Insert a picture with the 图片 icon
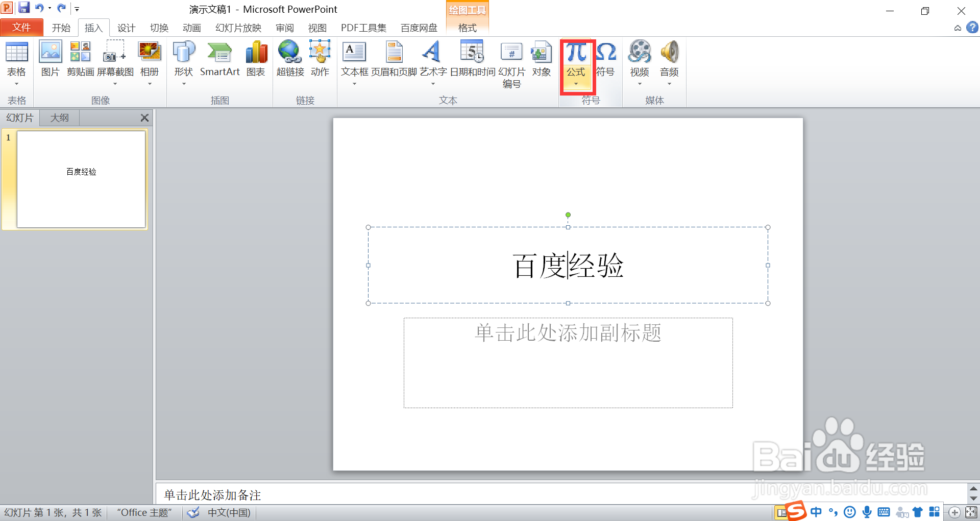The image size is (980, 521). [x=51, y=52]
